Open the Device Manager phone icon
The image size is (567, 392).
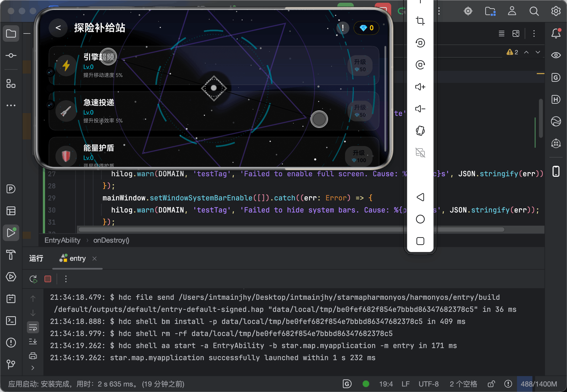(x=556, y=171)
